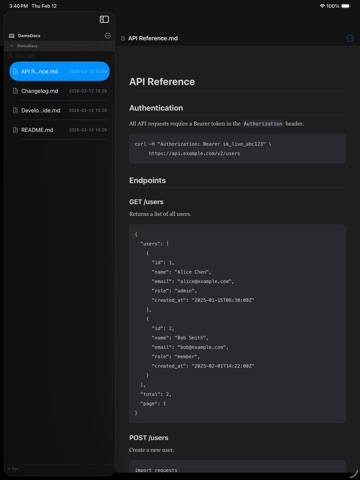Image resolution: width=360 pixels, height=480 pixels.
Task: Click the curl Authorization Bearer code line
Action: point(203,144)
